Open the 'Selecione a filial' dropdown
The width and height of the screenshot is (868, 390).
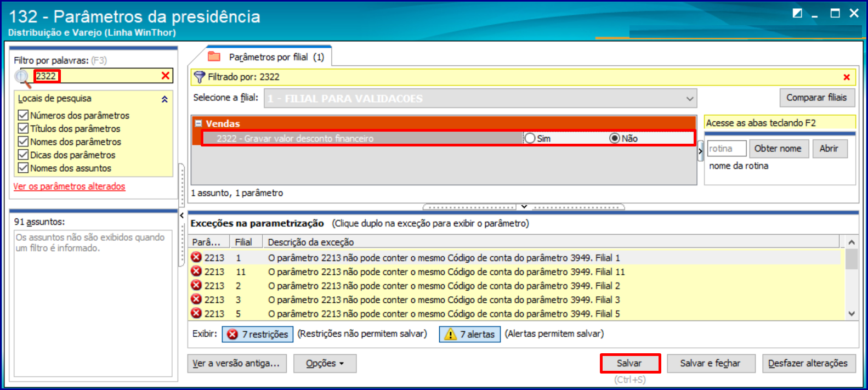click(690, 99)
